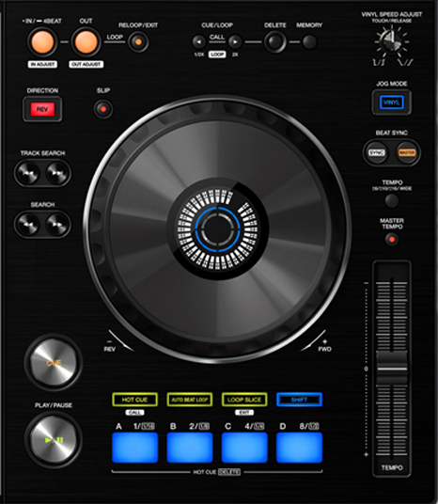Viewport: 438px width, 504px height.
Task: Set loop in point with IN/4BEAT button
Action: [42, 42]
